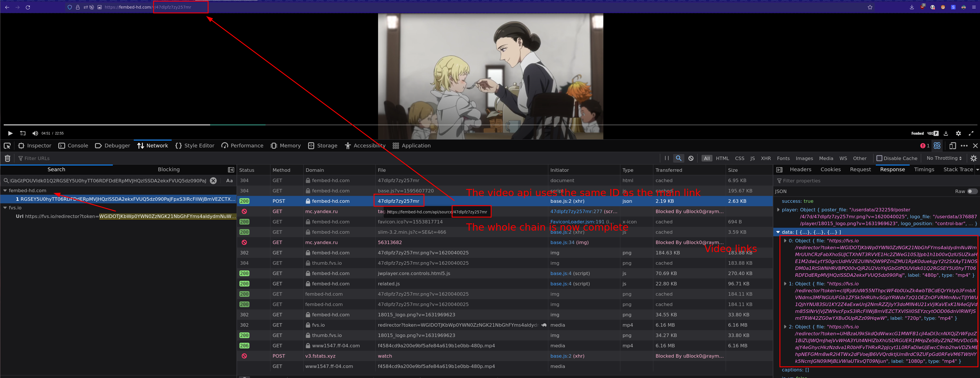
Task: Mute the video volume icon
Action: point(35,133)
